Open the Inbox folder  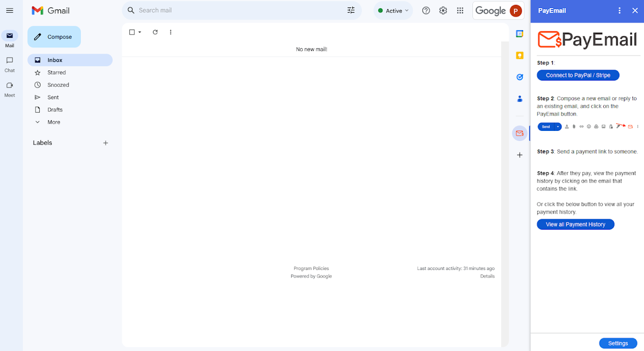coord(70,60)
